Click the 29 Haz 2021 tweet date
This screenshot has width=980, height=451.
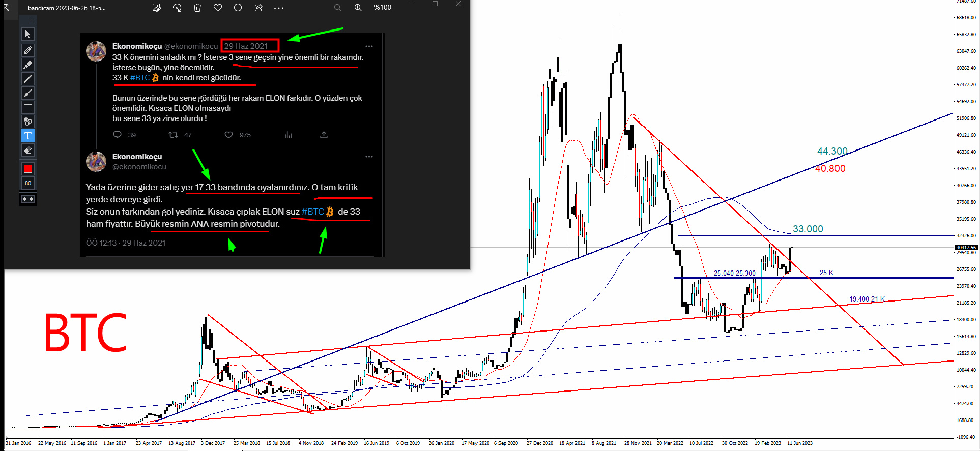tap(246, 46)
